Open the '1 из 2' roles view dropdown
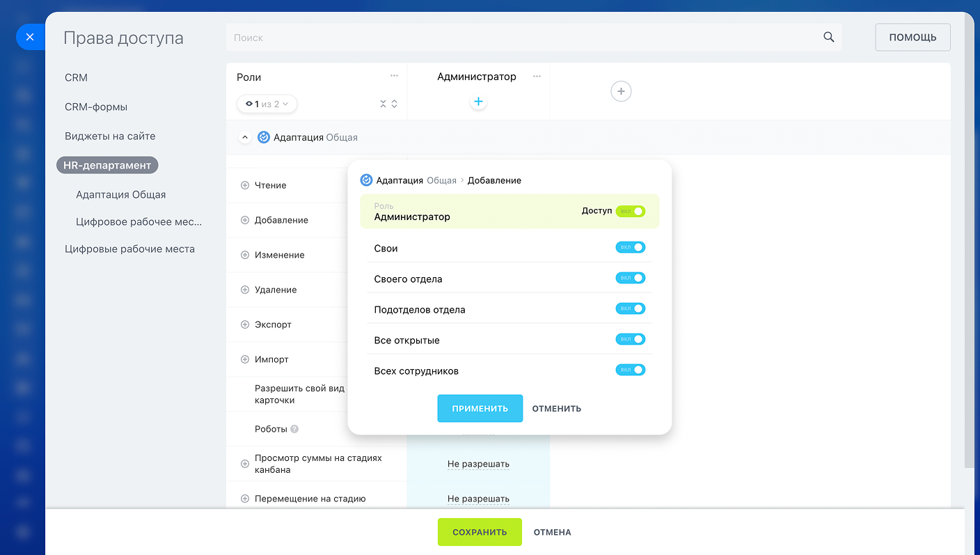This screenshot has width=980, height=555. pos(267,104)
